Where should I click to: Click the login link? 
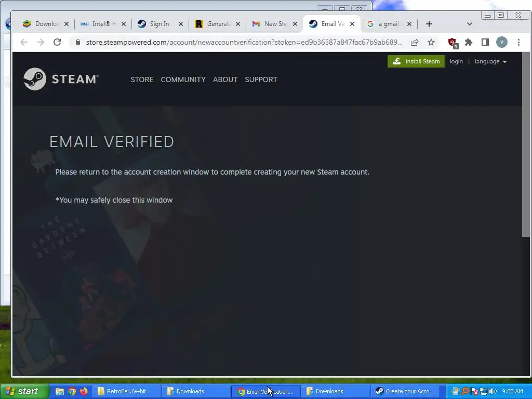click(x=456, y=61)
